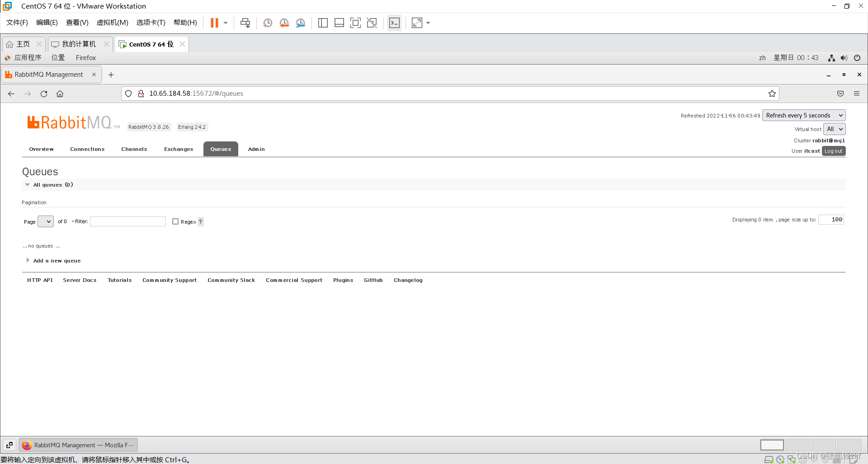The width and height of the screenshot is (868, 464).
Task: Click the URL address bar
Action: [450, 94]
